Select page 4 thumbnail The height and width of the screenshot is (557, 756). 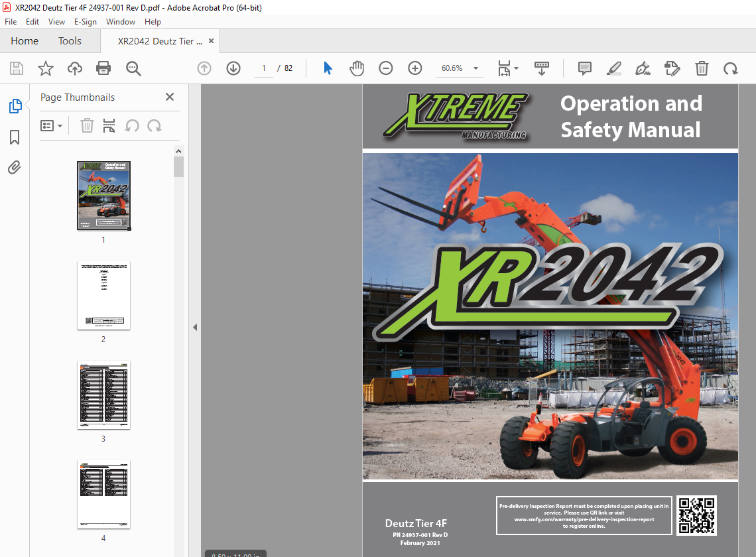(x=103, y=494)
